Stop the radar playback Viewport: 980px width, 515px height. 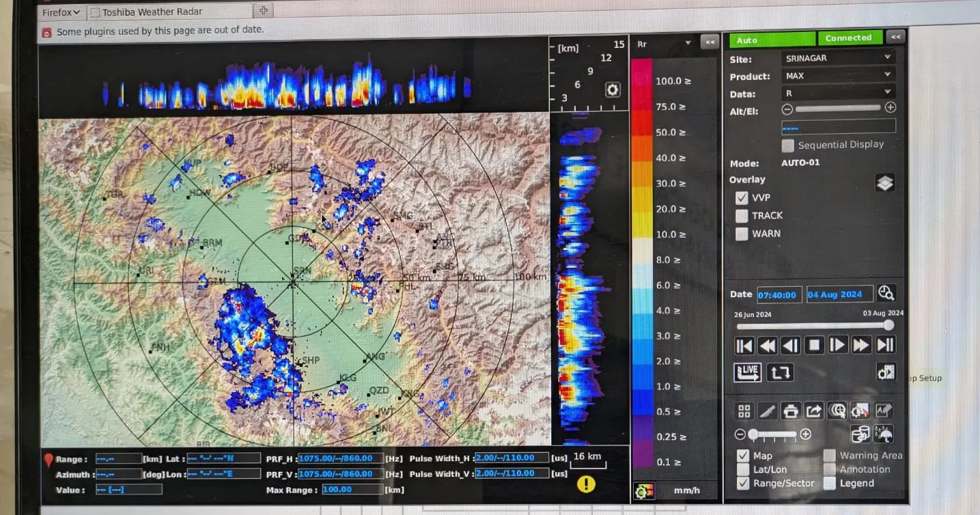(814, 346)
